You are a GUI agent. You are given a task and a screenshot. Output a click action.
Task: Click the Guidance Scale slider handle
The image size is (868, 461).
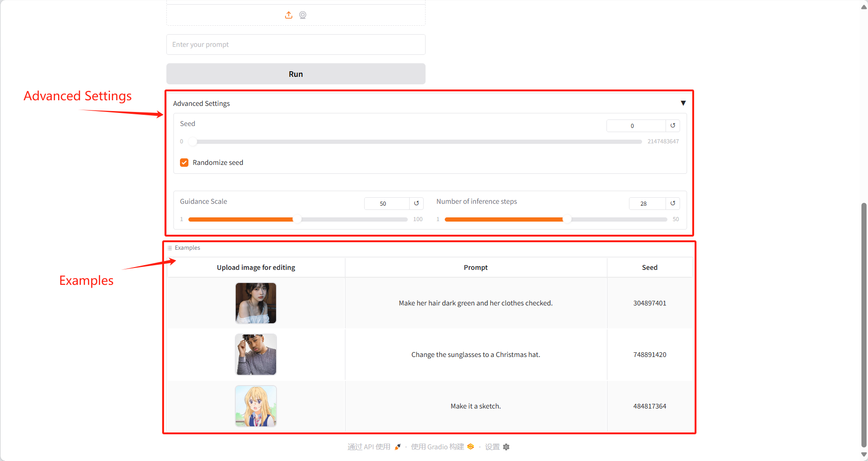click(297, 219)
